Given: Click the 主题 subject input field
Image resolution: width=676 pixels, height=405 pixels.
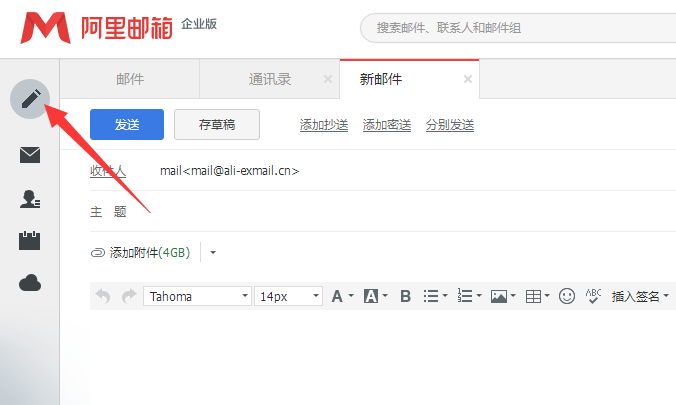Looking at the screenshot, I should coord(400,211).
